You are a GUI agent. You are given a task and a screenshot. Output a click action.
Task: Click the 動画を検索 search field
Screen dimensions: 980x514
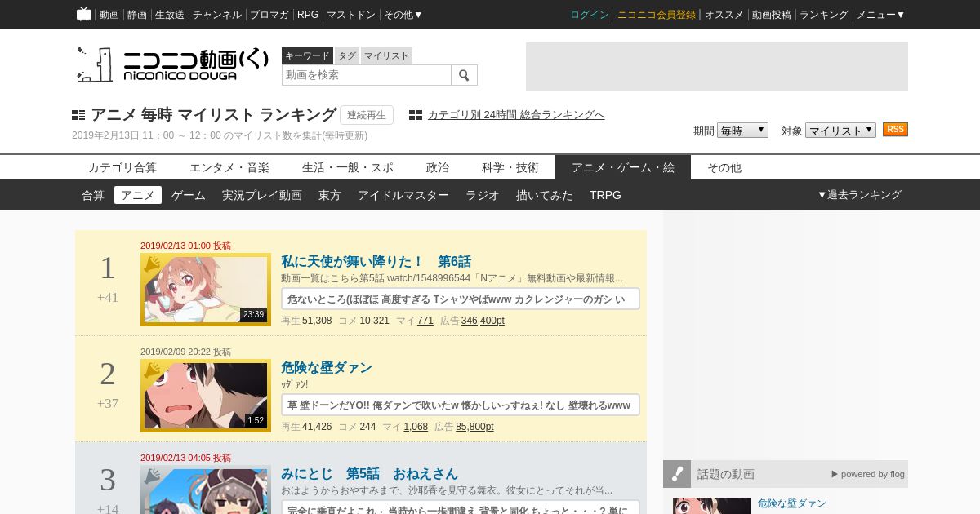tap(367, 75)
